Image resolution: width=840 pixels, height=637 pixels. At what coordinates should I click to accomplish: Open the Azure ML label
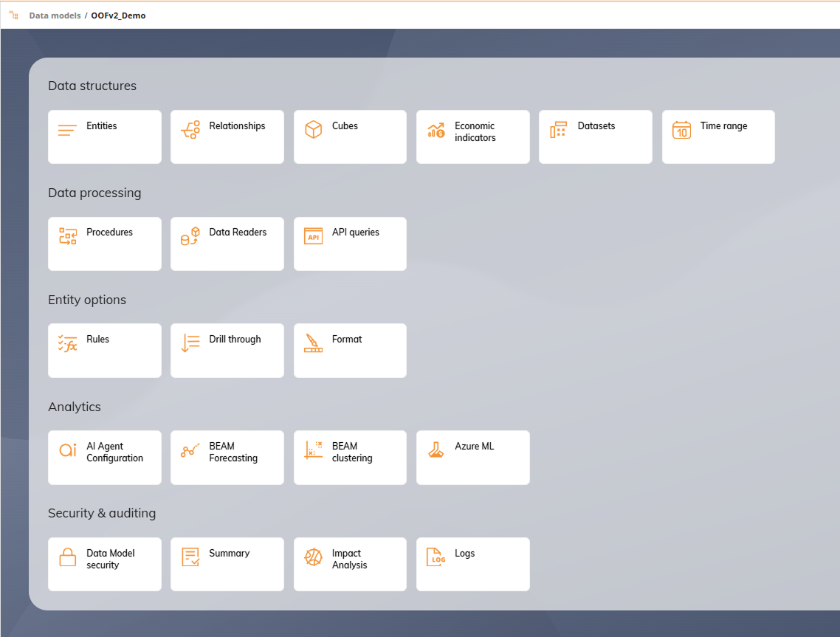475,447
